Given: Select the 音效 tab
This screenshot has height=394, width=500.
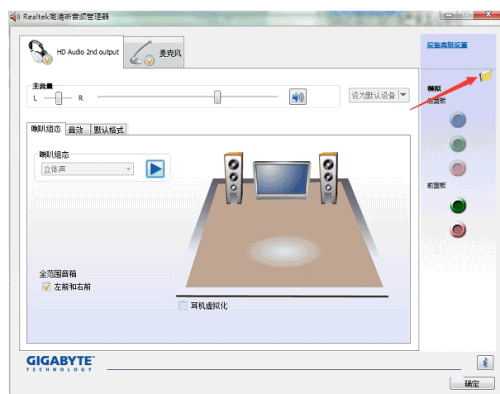Looking at the screenshot, I should pyautogui.click(x=76, y=130).
